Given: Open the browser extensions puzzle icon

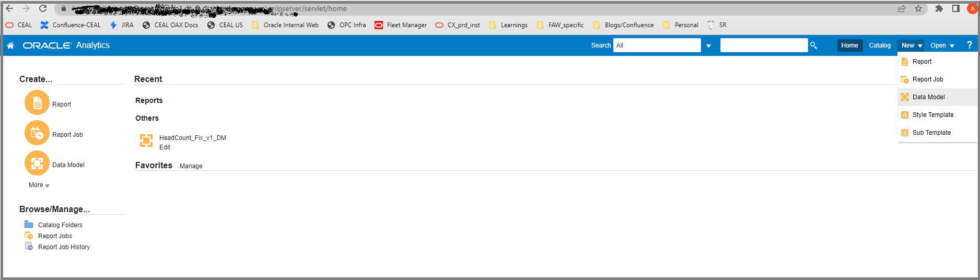Looking at the screenshot, I should (939, 8).
